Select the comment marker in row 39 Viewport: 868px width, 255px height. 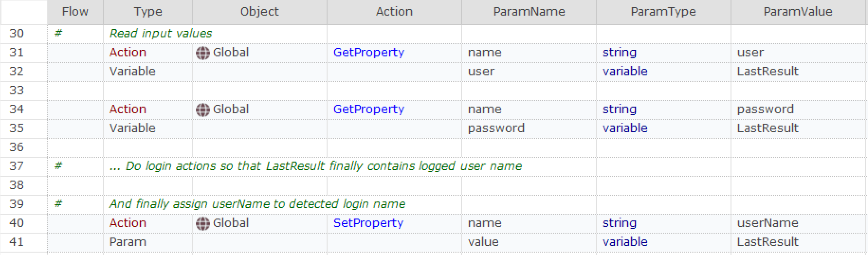pos(58,204)
